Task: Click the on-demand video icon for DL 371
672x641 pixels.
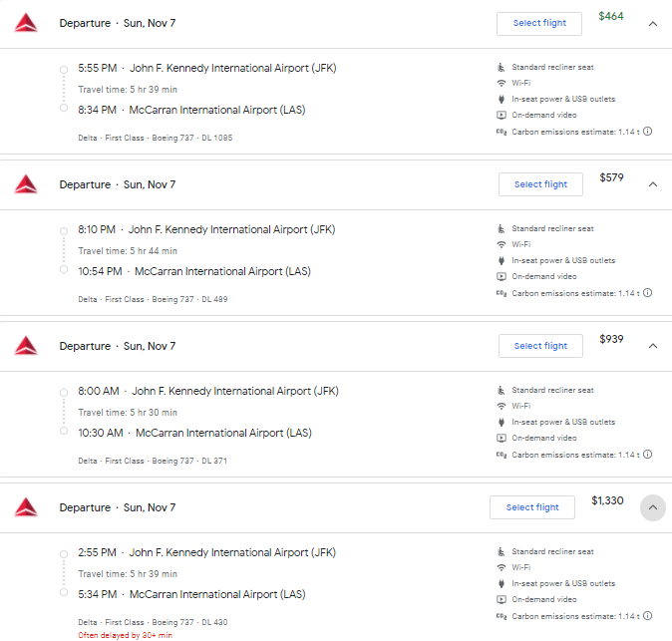Action: pyautogui.click(x=501, y=438)
